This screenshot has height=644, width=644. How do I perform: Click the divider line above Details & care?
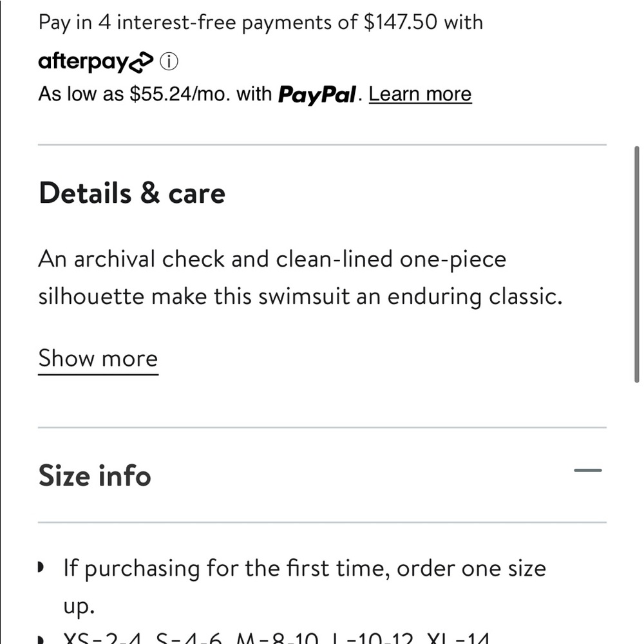click(322, 145)
